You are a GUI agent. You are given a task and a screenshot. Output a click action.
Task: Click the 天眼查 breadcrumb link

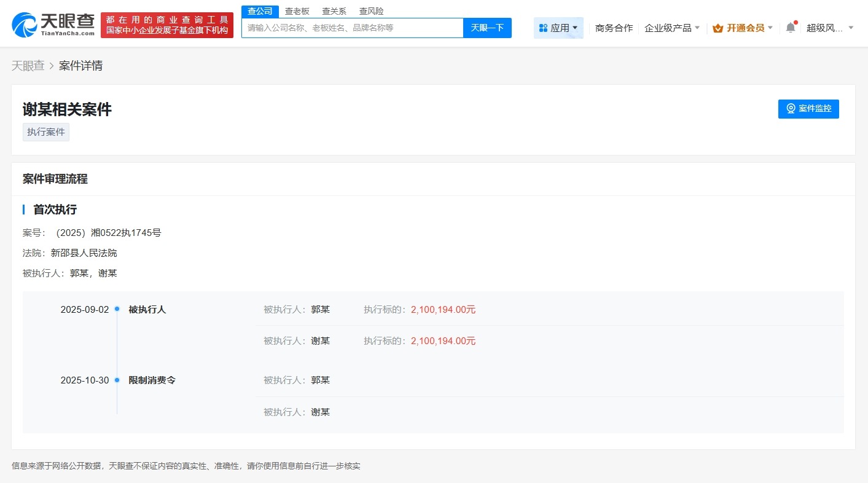28,65
